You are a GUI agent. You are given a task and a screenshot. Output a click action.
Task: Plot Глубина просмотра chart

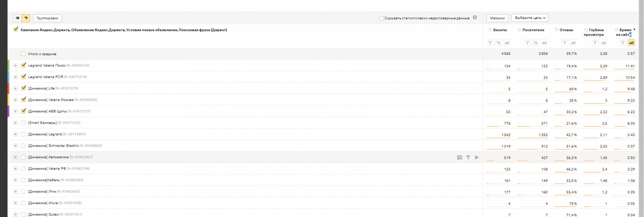pos(603,43)
